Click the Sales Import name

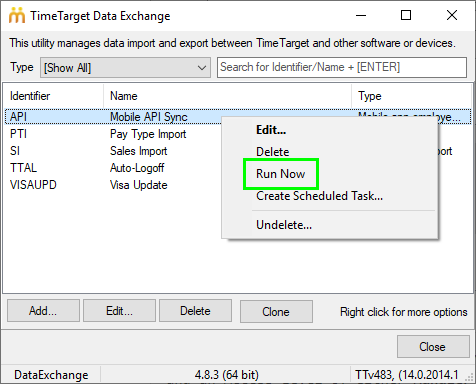tap(139, 151)
